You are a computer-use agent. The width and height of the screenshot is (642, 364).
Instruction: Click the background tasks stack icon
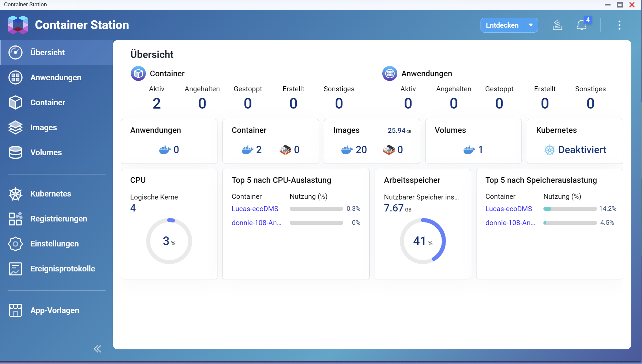(x=557, y=25)
